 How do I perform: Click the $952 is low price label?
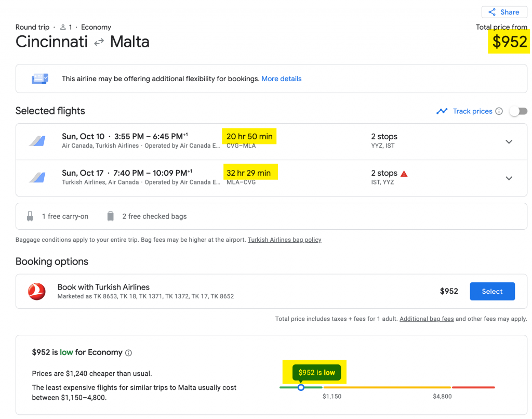[x=316, y=373]
